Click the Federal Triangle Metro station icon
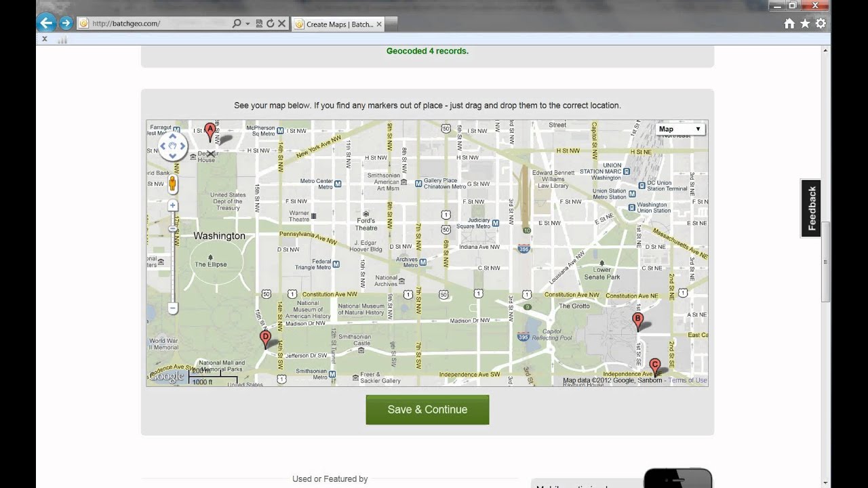Screen dimensions: 868x488 336,266
